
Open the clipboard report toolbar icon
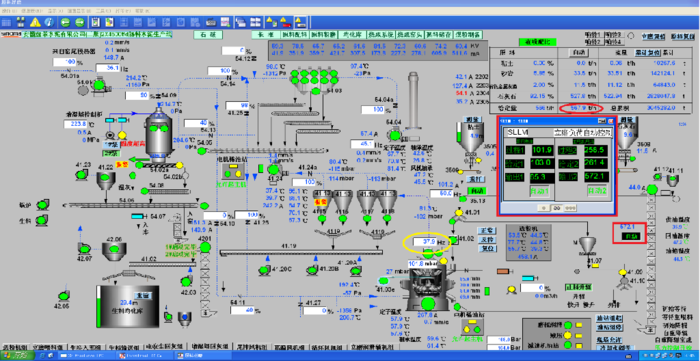tap(96, 22)
